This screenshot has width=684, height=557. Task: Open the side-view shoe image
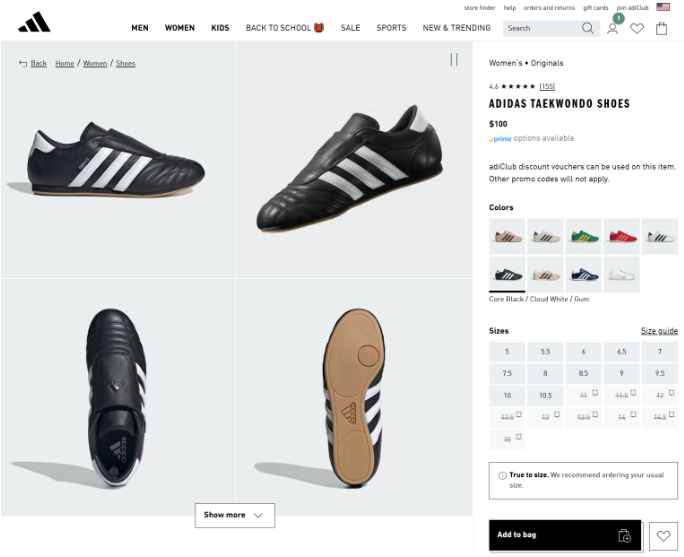click(118, 160)
